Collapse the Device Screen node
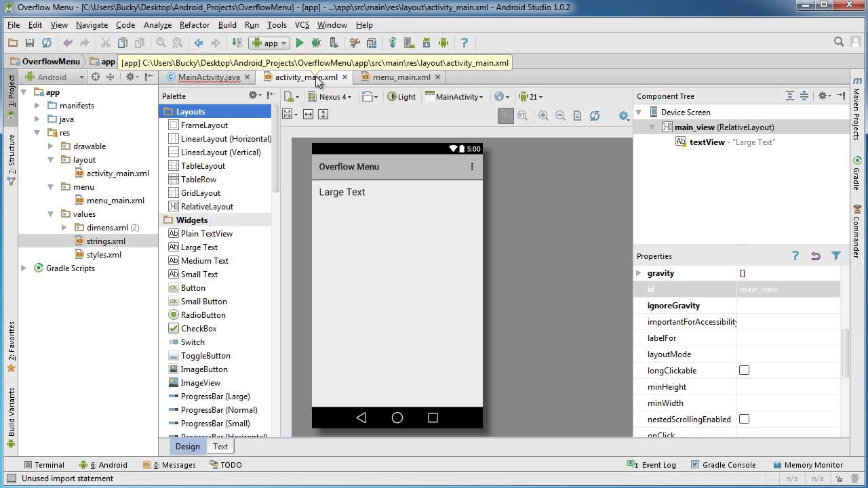The height and width of the screenshot is (488, 868). click(639, 113)
